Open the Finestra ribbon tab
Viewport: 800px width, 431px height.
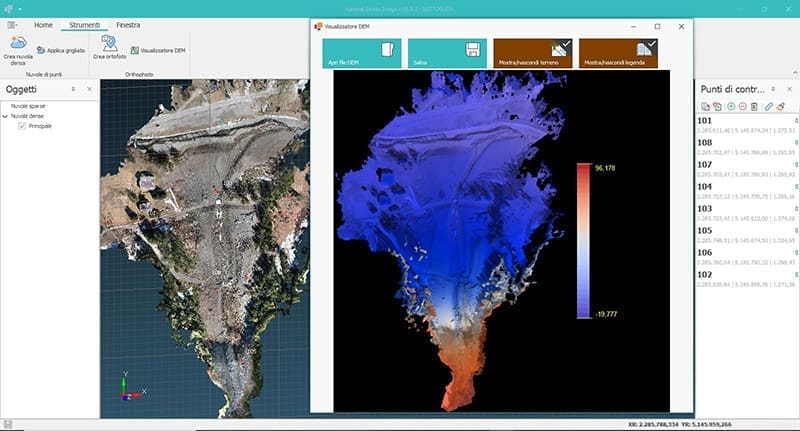(128, 23)
